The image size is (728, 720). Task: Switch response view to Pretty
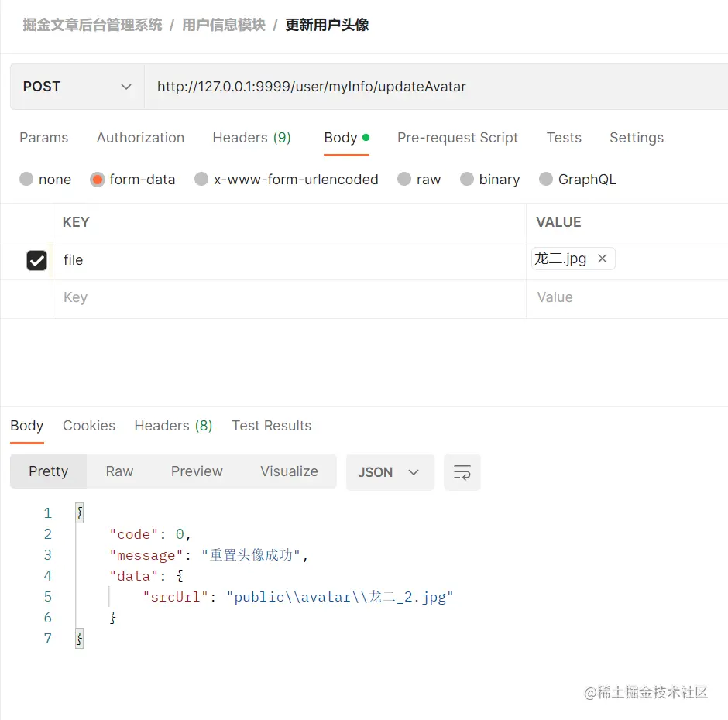(x=48, y=471)
